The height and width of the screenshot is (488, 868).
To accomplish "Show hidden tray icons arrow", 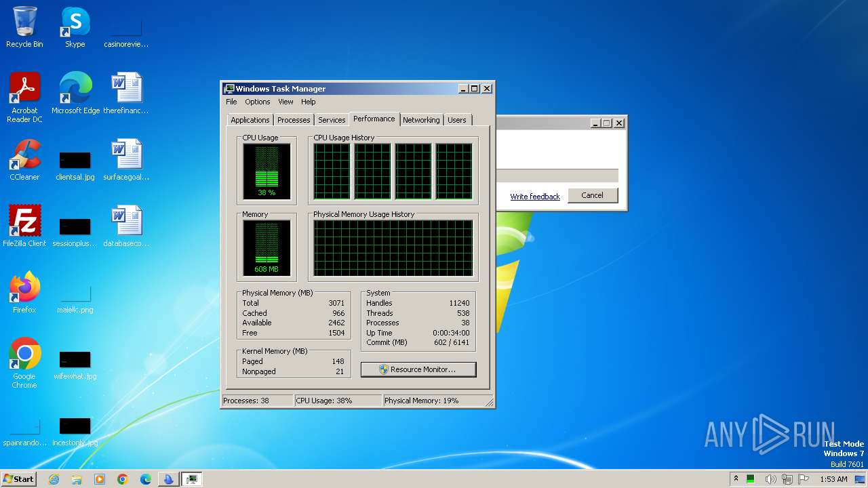I will pyautogui.click(x=736, y=479).
